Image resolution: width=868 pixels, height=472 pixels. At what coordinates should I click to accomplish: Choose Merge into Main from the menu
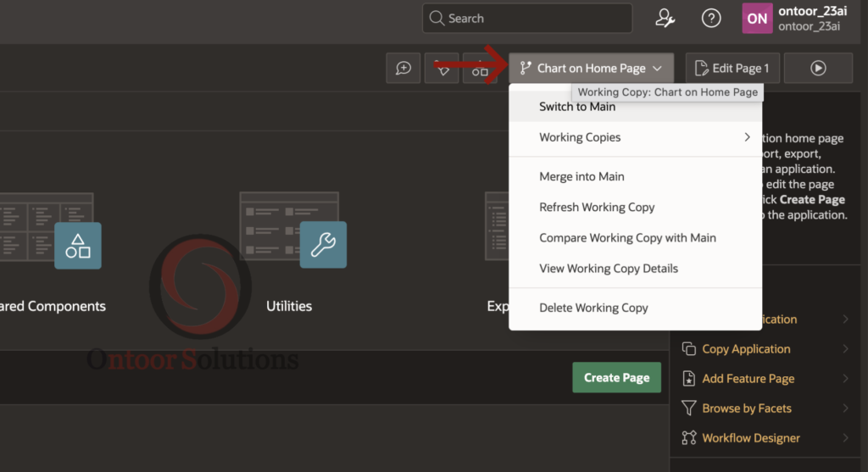(x=581, y=177)
